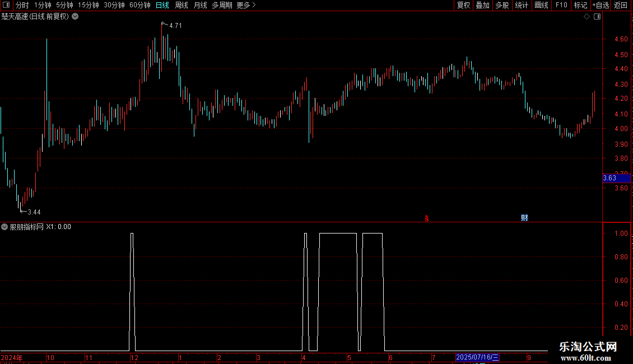
Task: Toggle the side panel icon above chart
Action: coord(597,17)
